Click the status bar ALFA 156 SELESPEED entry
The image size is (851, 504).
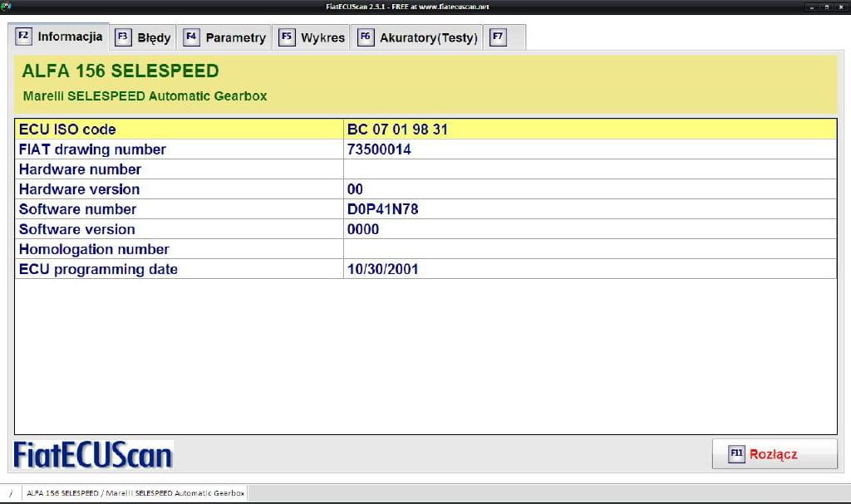(x=135, y=493)
